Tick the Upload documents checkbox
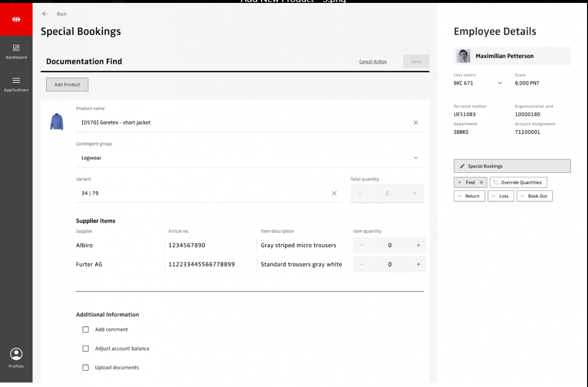The image size is (588, 387). pos(86,368)
